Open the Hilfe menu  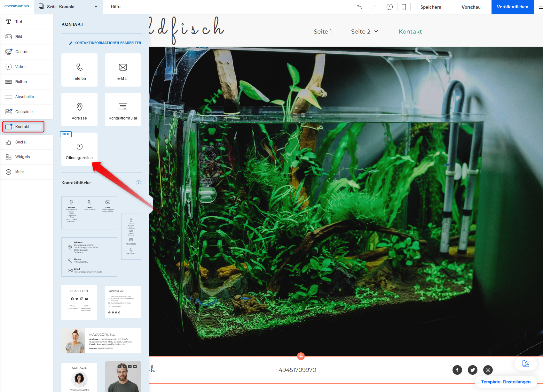point(116,7)
